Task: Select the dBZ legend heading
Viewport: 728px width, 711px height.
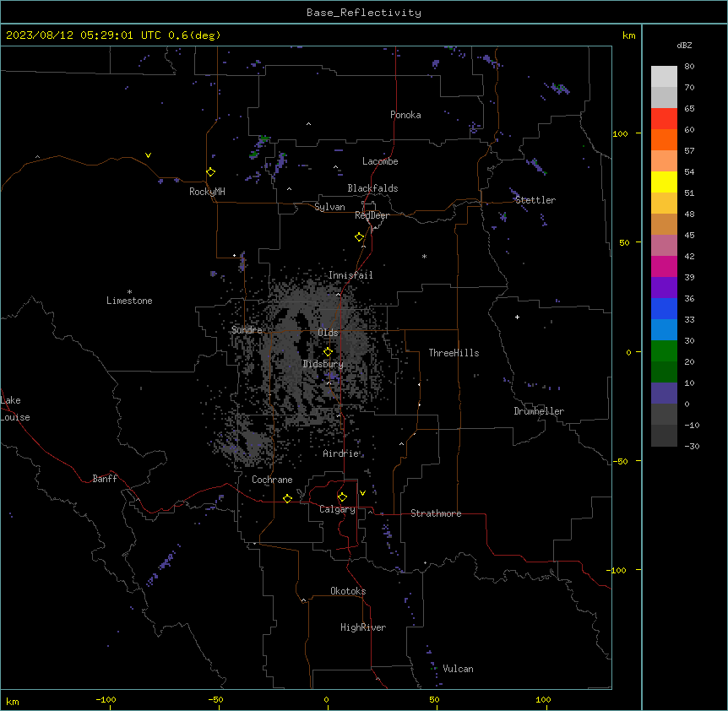Action: pyautogui.click(x=684, y=46)
